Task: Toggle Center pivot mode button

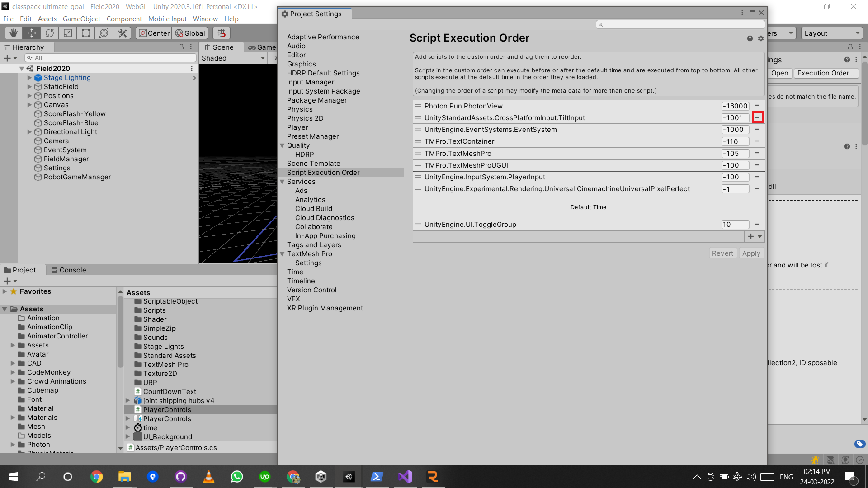Action: (x=154, y=33)
